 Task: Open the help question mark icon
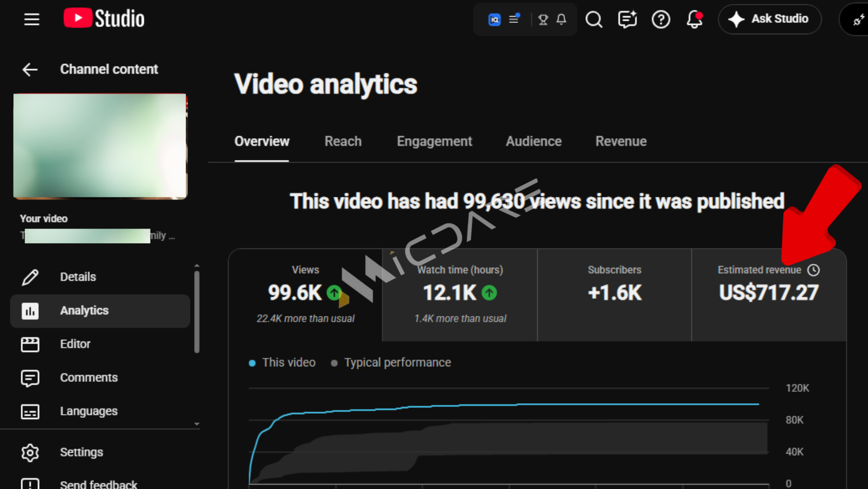661,20
